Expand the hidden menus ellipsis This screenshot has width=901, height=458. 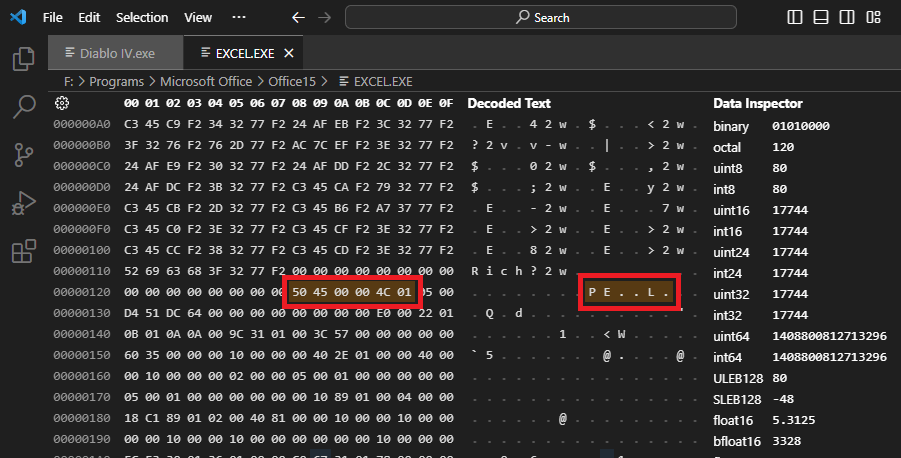pos(239,17)
